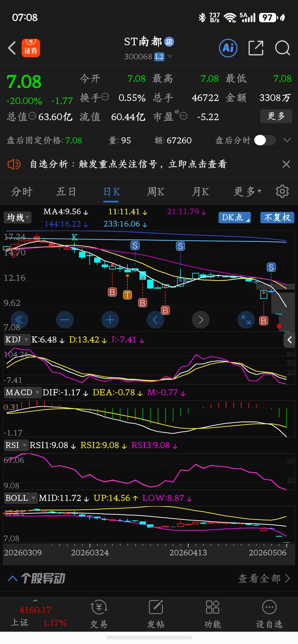This screenshot has width=298, height=644.
Task: Select the 日K tab
Action: click(111, 192)
